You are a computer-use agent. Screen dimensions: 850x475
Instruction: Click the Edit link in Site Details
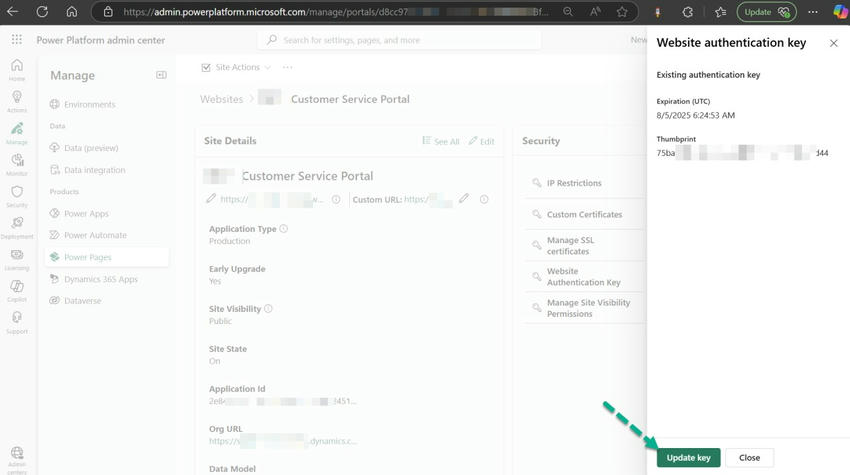point(481,141)
